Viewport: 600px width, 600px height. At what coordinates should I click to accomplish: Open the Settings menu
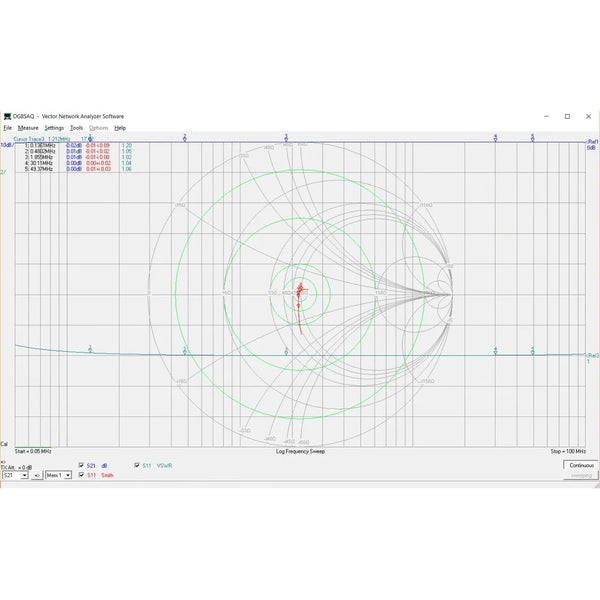coord(54,128)
